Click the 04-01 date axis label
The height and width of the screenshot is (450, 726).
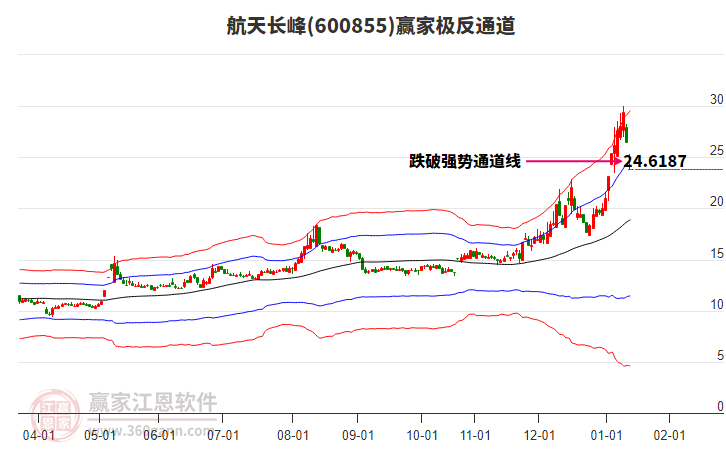(x=39, y=436)
